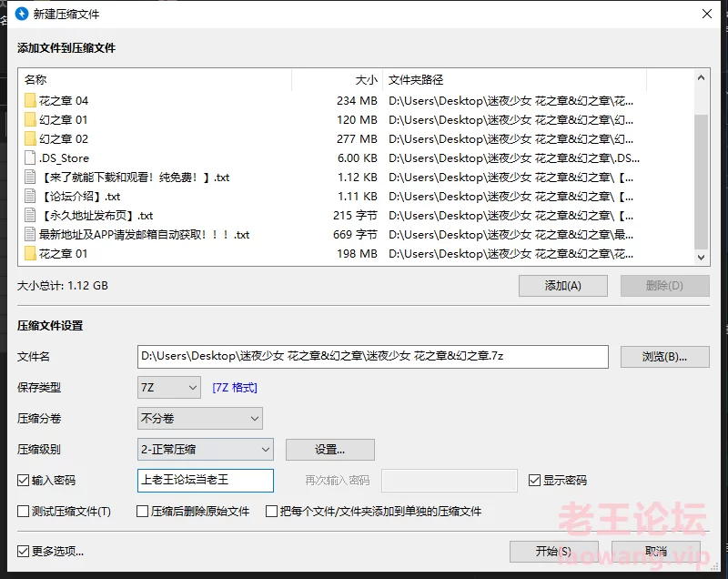The image size is (728, 579).
Task: Sort file list by 大小 column header
Action: click(x=337, y=80)
